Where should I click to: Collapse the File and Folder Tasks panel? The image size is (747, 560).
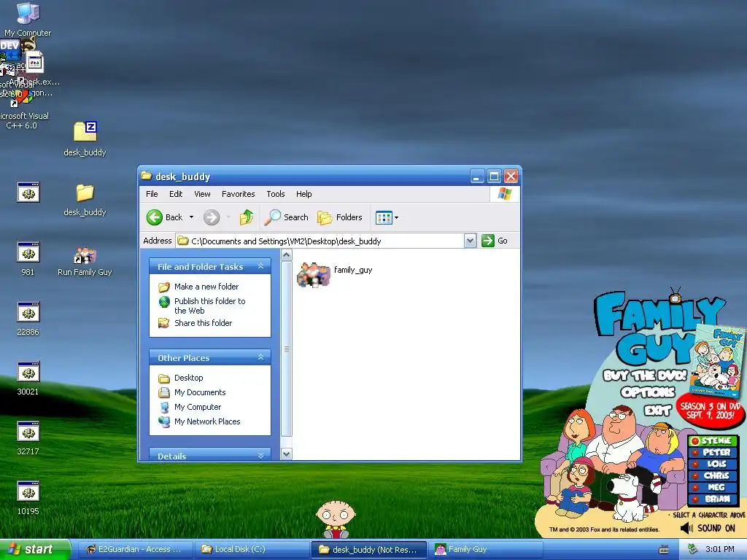click(260, 266)
